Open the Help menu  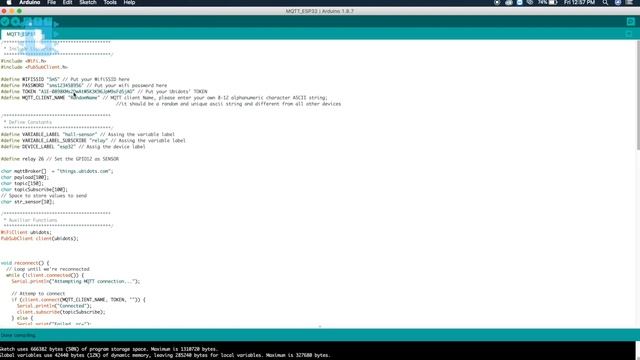point(129,2)
